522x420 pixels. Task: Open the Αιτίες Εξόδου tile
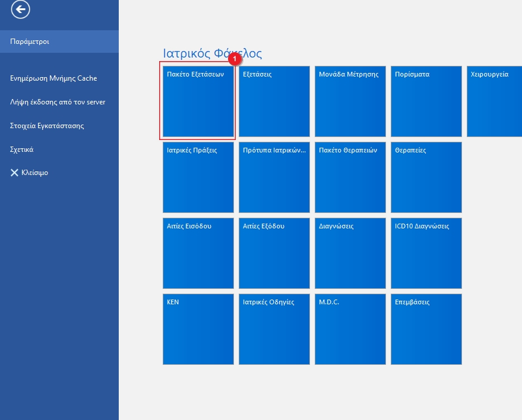coord(274,253)
